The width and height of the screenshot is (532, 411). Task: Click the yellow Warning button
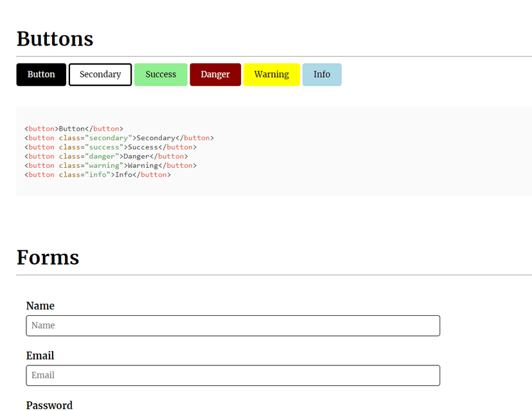272,75
